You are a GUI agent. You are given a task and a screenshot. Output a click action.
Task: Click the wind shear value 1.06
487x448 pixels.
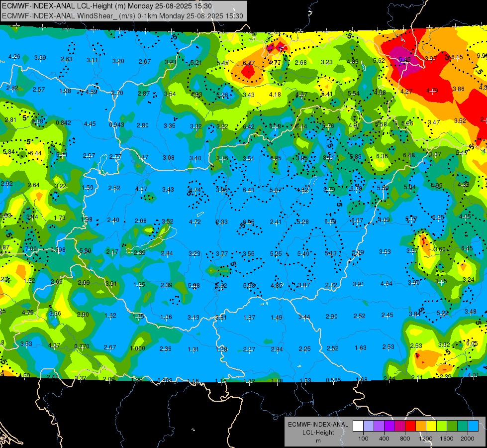(x=166, y=317)
